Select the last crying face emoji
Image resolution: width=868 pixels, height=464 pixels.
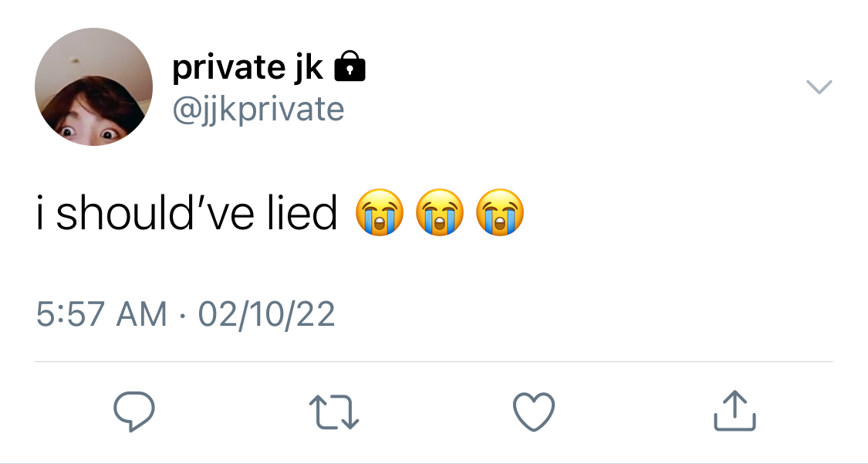[500, 212]
